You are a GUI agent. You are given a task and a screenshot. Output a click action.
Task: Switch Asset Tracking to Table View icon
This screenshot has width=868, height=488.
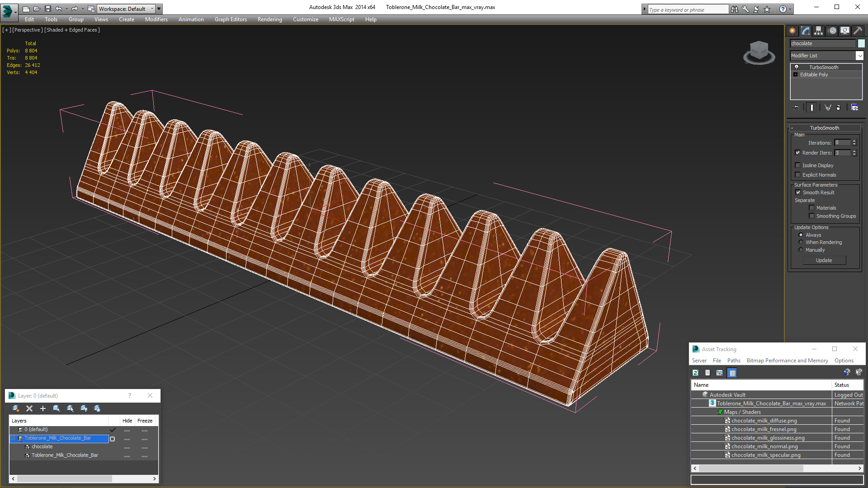[732, 373]
